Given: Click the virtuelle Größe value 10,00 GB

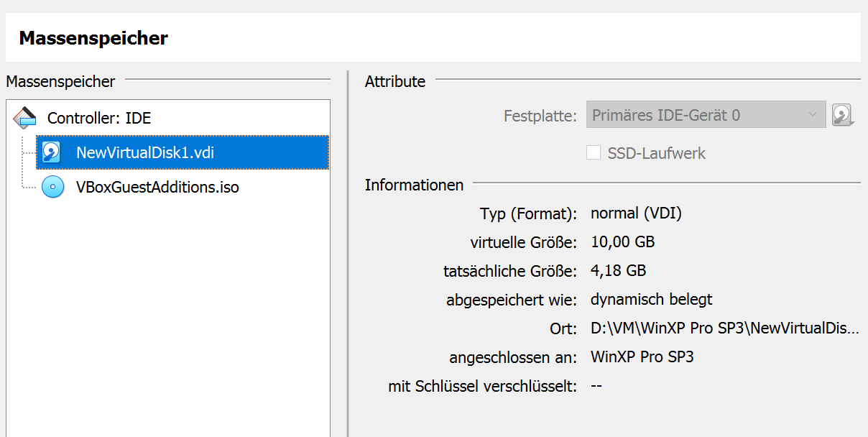Looking at the screenshot, I should pyautogui.click(x=622, y=242).
